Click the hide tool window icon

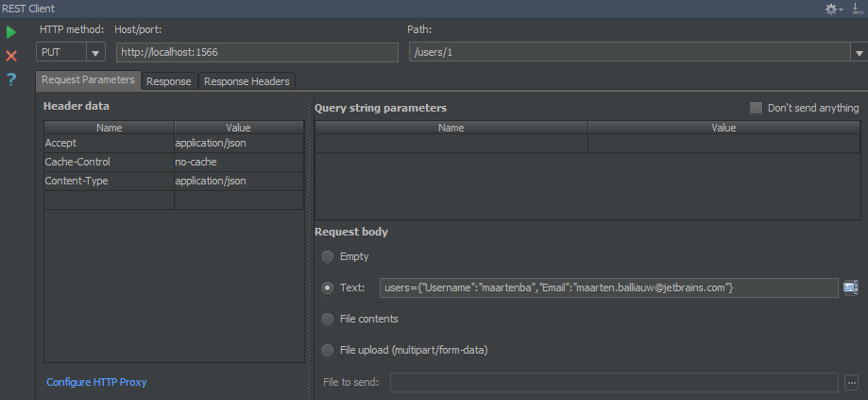[858, 9]
